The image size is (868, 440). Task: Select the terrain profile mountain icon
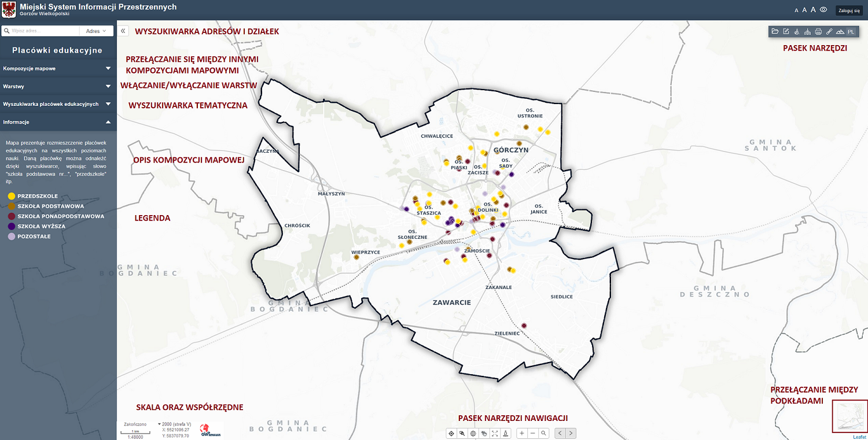tap(840, 32)
